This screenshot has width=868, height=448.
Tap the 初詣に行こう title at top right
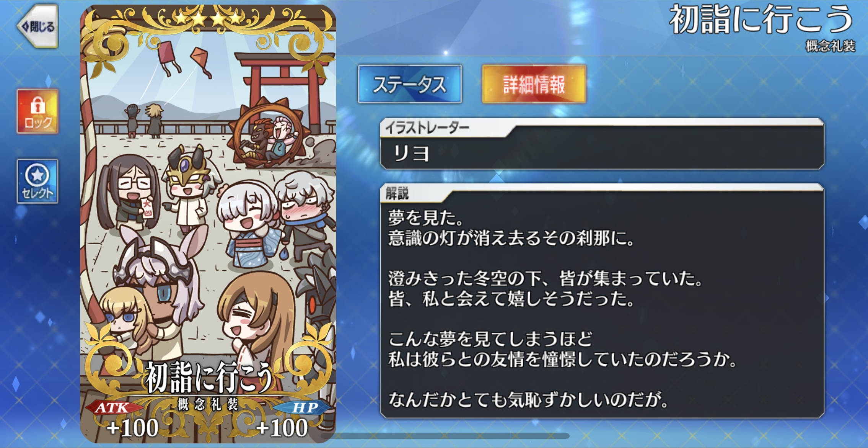tap(761, 20)
